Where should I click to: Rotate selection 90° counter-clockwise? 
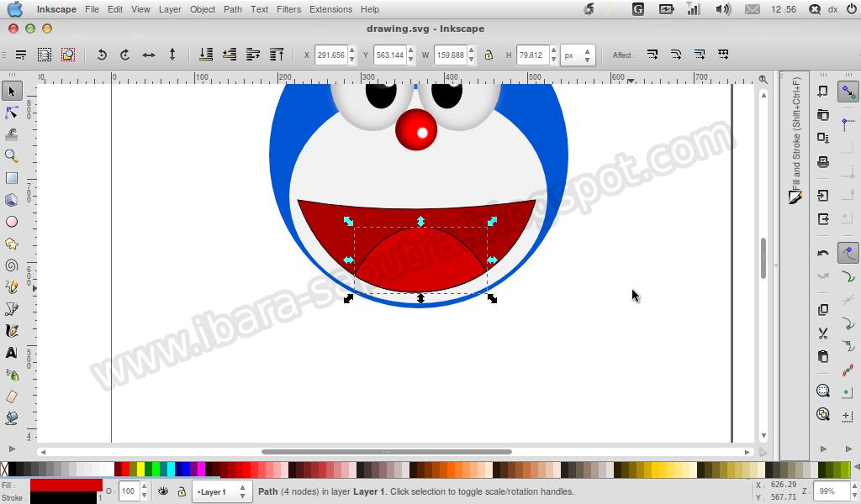coord(102,55)
